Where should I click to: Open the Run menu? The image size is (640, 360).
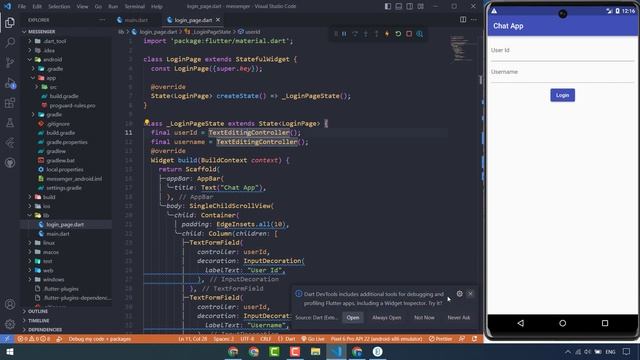pos(113,7)
